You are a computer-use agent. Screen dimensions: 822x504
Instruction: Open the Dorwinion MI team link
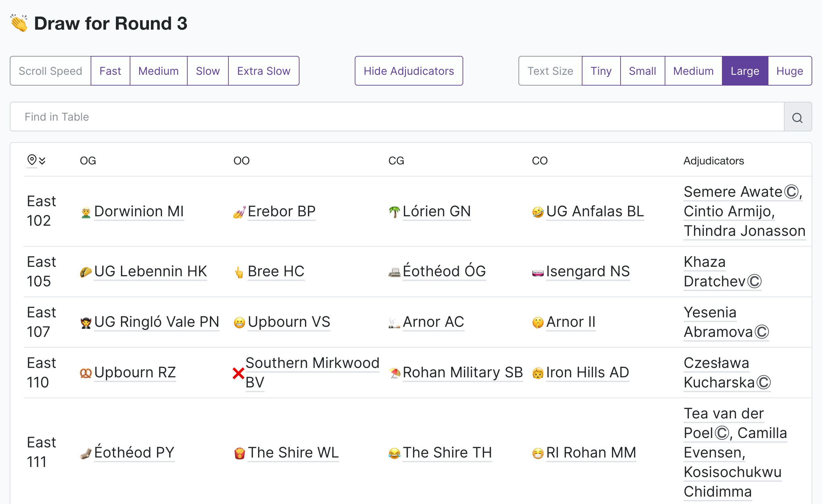coord(139,211)
